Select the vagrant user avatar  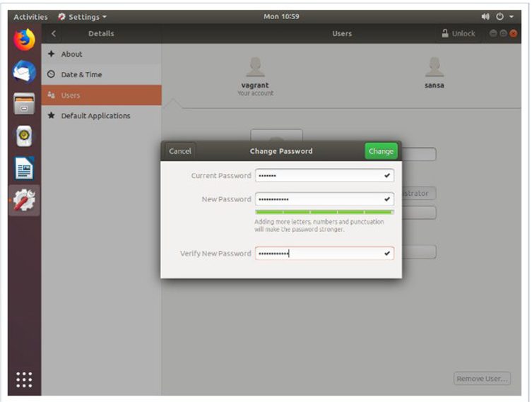tap(255, 67)
